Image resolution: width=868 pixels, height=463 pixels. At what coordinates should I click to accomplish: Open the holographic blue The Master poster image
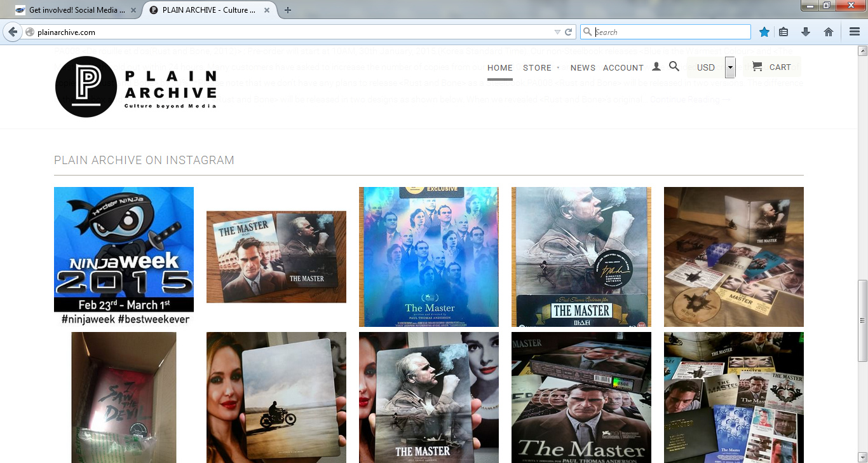click(x=429, y=257)
